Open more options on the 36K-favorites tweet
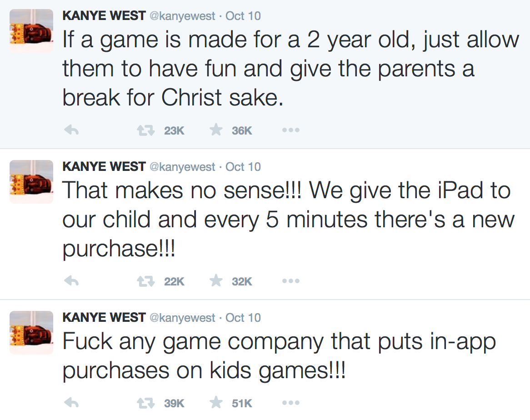530x420 pixels. pyautogui.click(x=291, y=130)
